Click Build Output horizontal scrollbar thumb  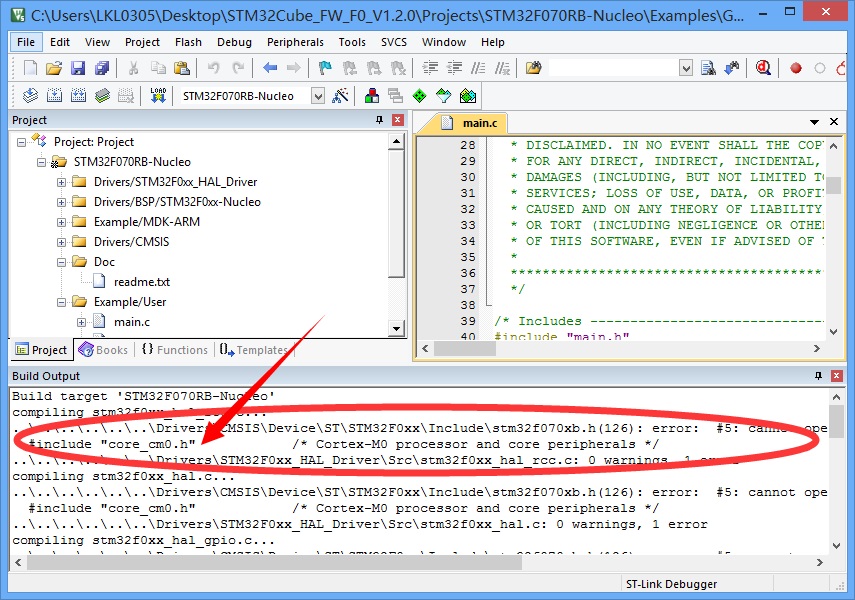(274, 562)
